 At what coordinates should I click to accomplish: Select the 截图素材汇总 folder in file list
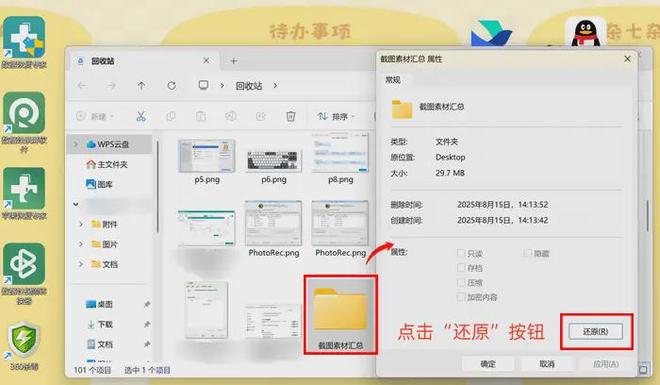coord(340,315)
